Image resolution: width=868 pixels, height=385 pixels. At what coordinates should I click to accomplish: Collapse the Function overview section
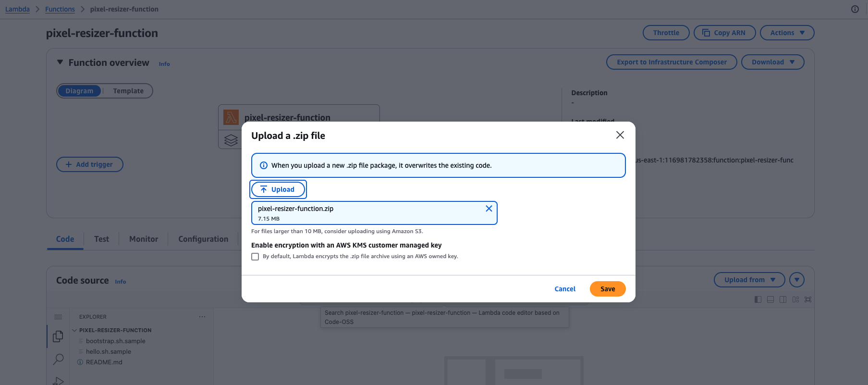[x=60, y=62]
